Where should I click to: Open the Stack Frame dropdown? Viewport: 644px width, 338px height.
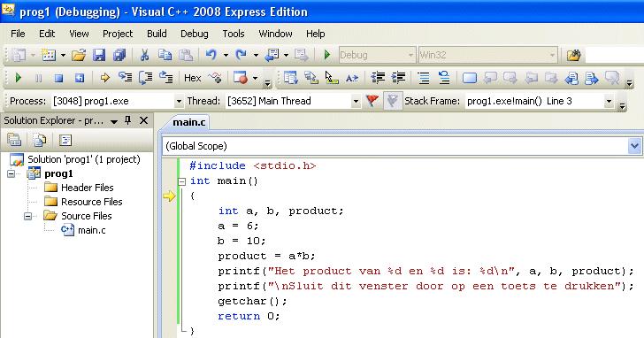(609, 101)
